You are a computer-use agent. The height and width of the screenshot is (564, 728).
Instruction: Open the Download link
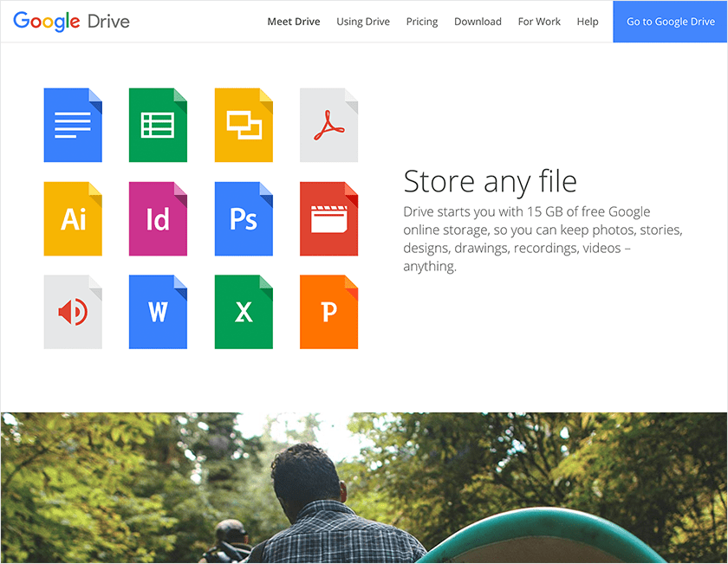[478, 22]
